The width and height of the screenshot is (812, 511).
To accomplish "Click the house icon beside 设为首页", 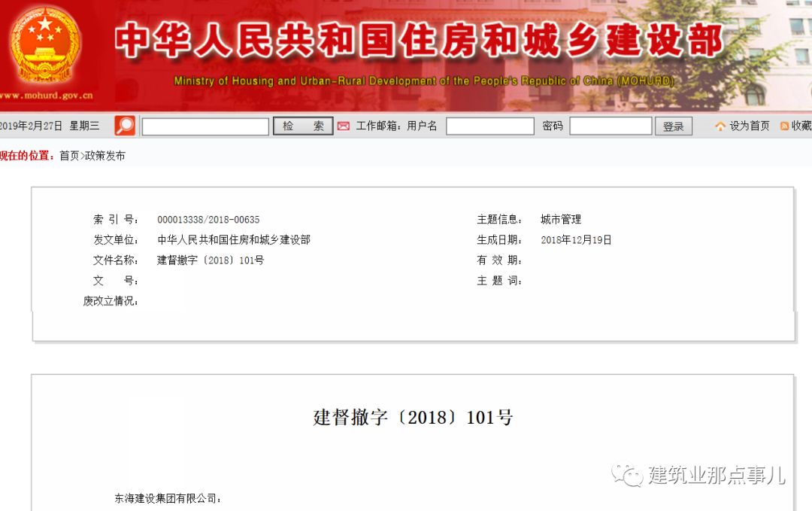I will [720, 126].
